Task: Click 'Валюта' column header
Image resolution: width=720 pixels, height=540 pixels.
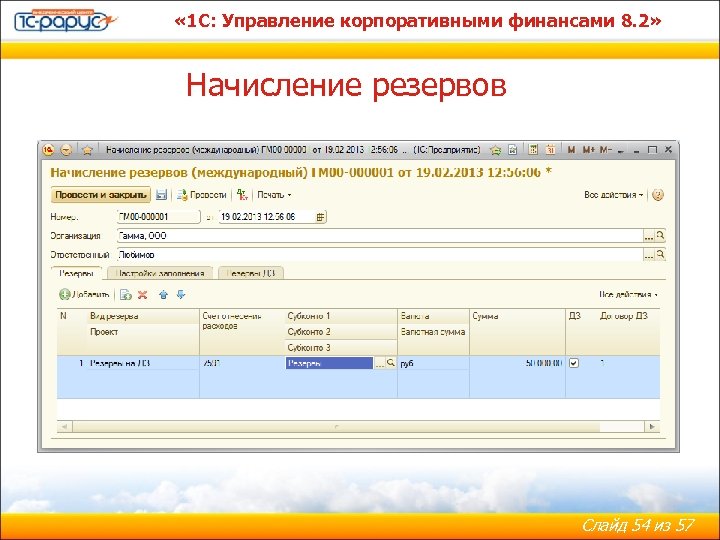Action: [x=433, y=316]
